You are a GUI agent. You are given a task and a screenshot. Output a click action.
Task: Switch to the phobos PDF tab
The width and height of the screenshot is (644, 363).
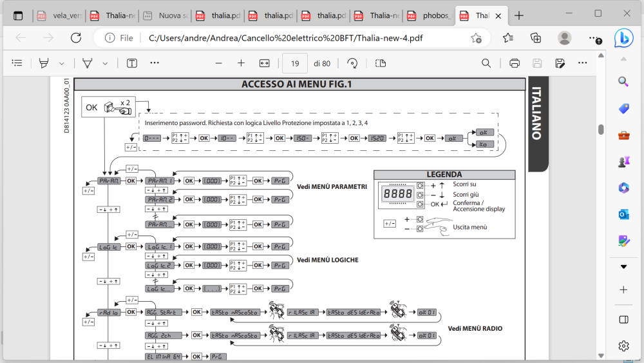[x=437, y=15]
